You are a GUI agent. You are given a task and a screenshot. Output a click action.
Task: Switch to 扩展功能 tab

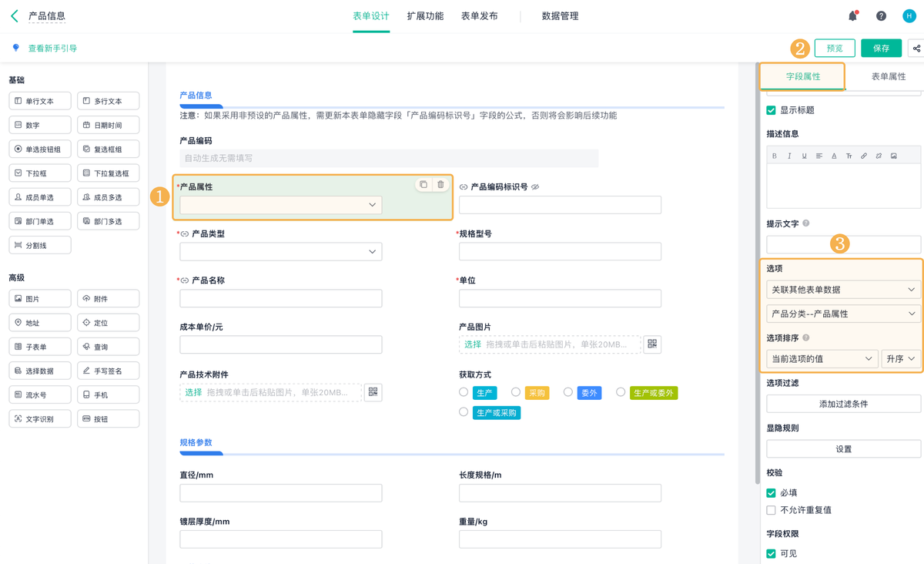coord(425,16)
